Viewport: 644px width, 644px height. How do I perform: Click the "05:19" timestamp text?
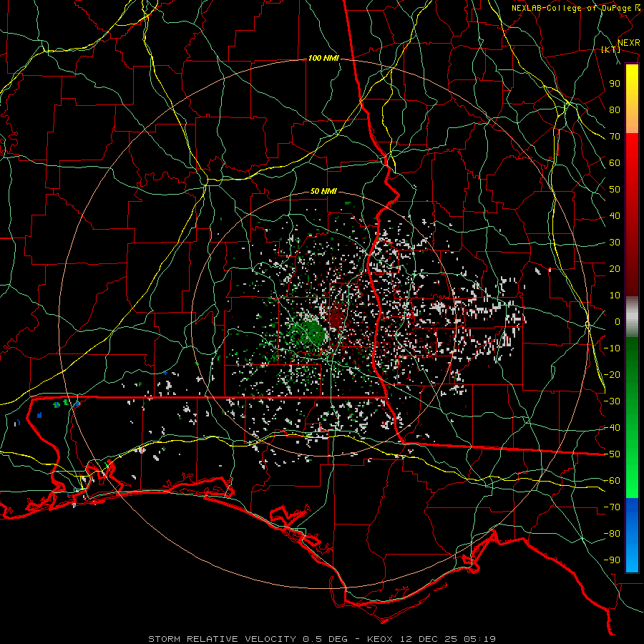(x=479, y=639)
